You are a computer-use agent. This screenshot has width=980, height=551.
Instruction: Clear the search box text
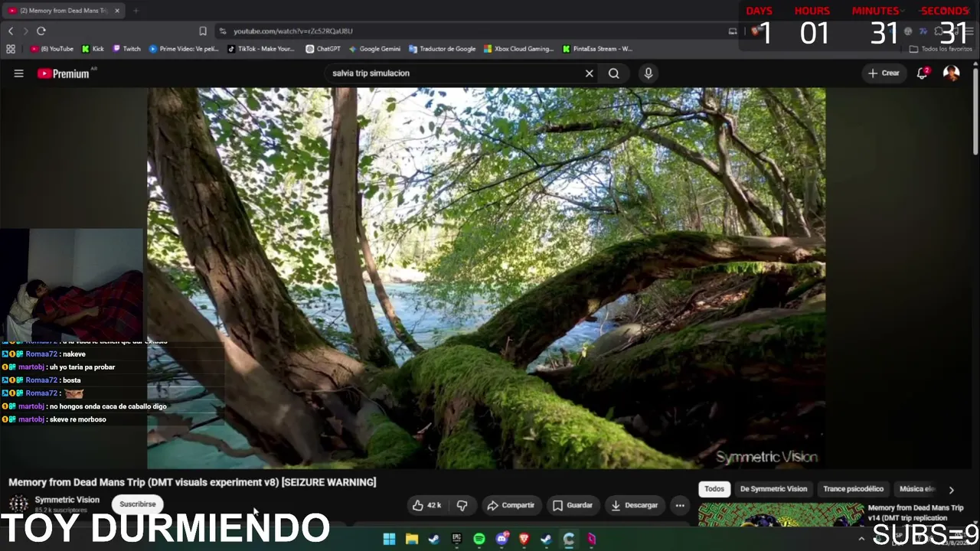[x=589, y=73]
